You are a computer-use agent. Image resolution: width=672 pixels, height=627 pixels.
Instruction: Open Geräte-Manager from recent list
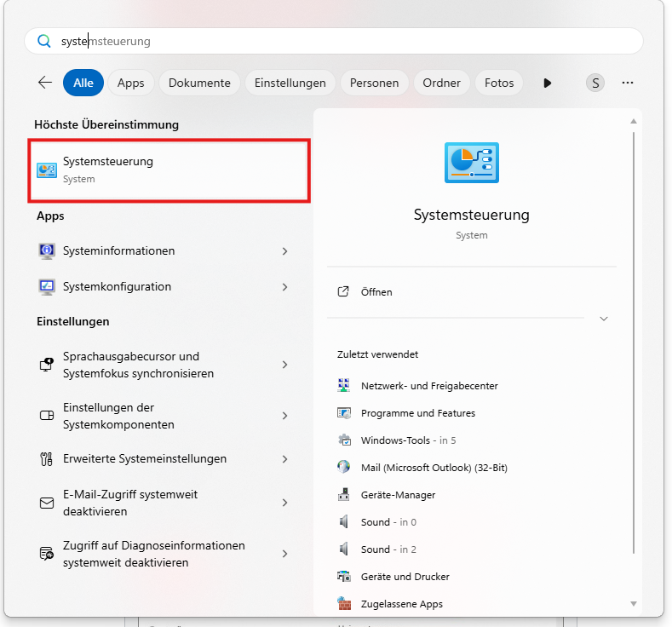pos(398,495)
